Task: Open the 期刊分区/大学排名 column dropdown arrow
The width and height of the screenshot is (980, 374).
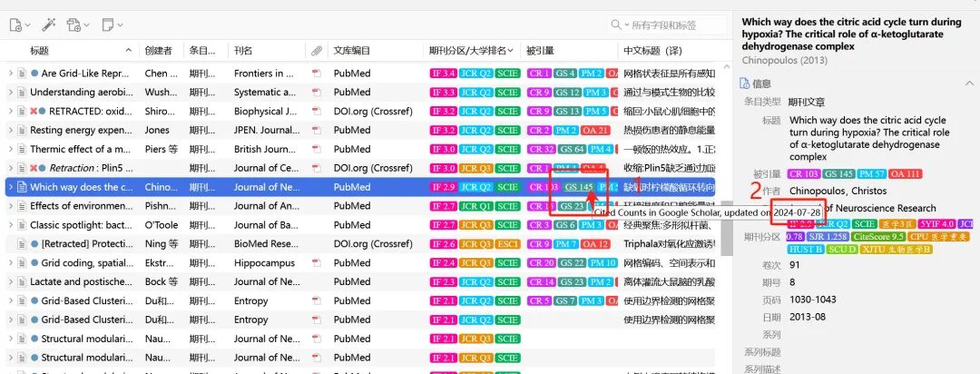Action: [510, 51]
